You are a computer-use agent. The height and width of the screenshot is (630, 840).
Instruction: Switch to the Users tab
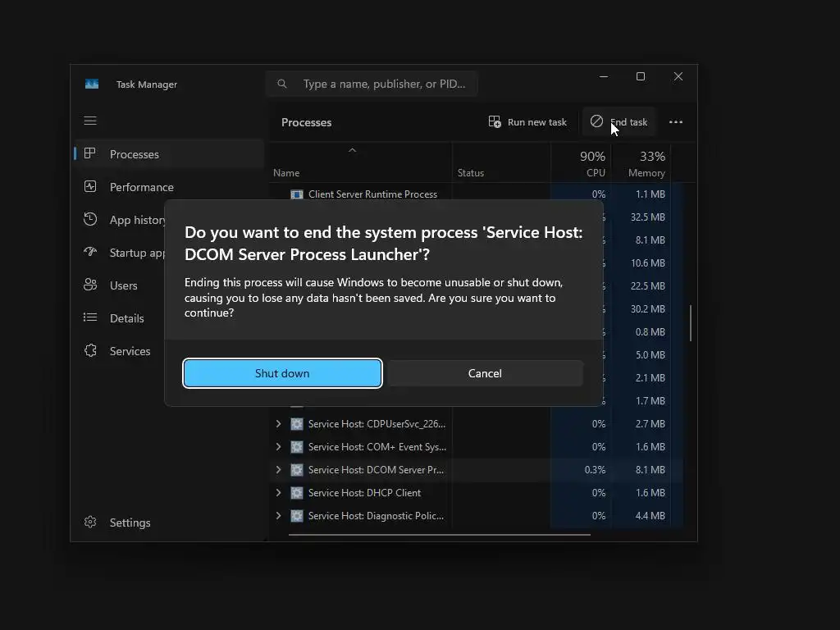tap(120, 285)
